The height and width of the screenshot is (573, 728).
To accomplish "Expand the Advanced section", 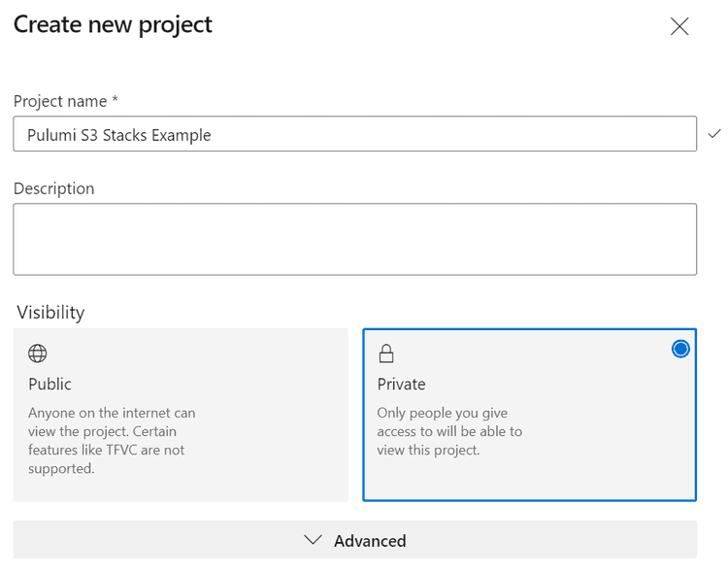I will coord(354,540).
